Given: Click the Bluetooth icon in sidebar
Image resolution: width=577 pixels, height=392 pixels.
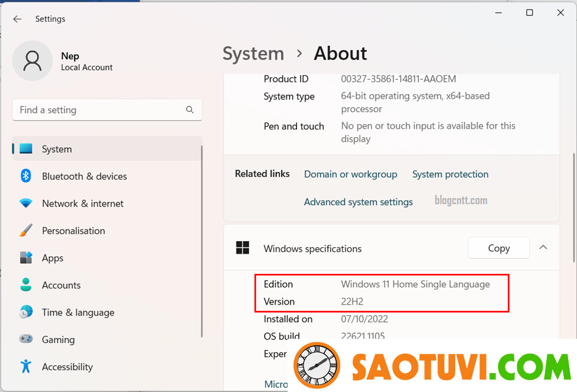Looking at the screenshot, I should (26, 176).
